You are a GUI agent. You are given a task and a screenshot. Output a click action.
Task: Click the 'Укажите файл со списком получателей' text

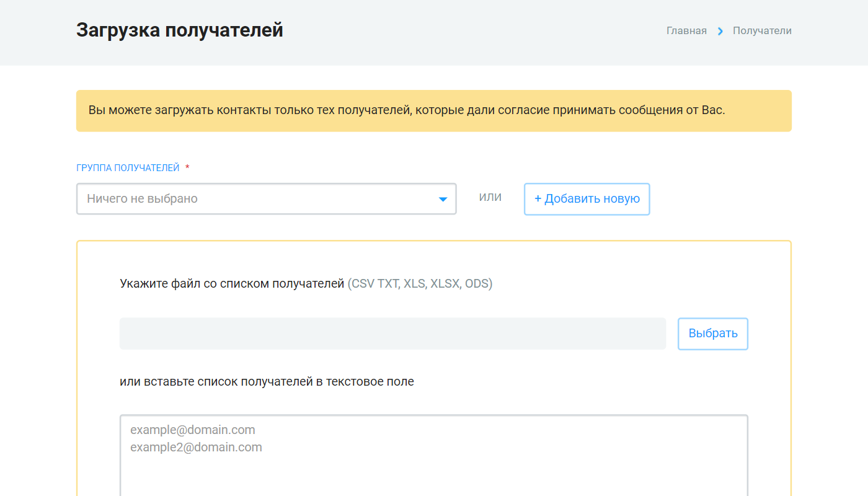point(232,284)
